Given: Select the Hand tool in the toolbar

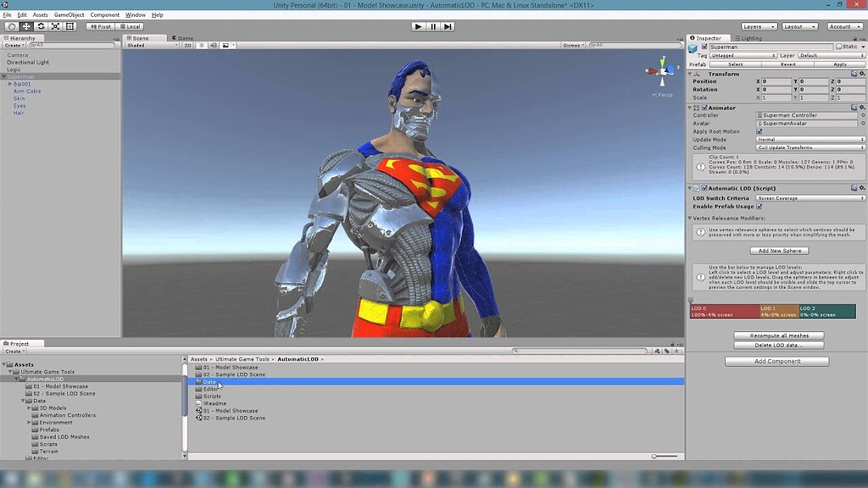Looking at the screenshot, I should (x=12, y=26).
